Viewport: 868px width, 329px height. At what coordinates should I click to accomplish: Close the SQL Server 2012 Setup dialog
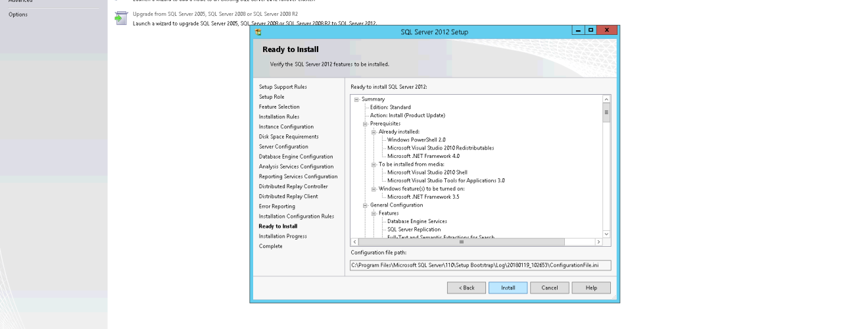[606, 31]
